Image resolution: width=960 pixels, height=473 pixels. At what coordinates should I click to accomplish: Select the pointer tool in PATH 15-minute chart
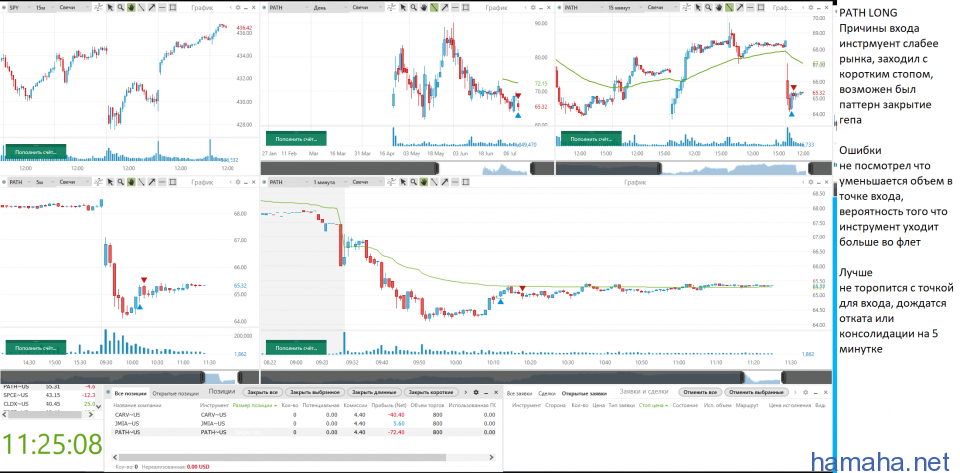pos(698,8)
